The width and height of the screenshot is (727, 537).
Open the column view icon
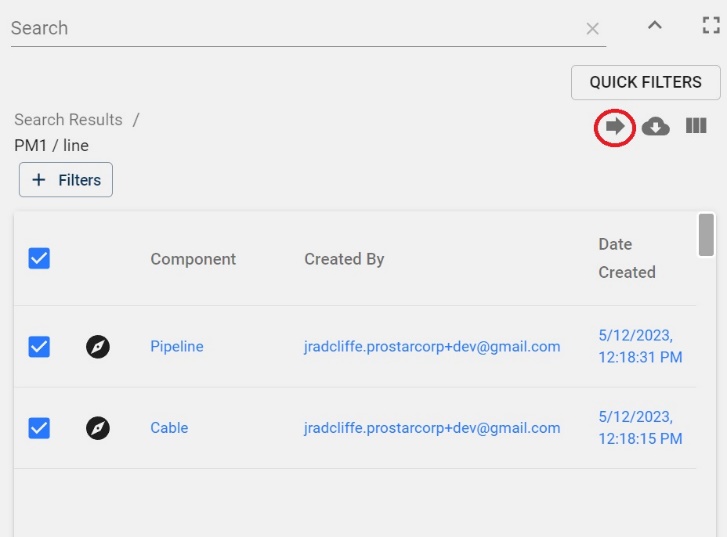696,126
